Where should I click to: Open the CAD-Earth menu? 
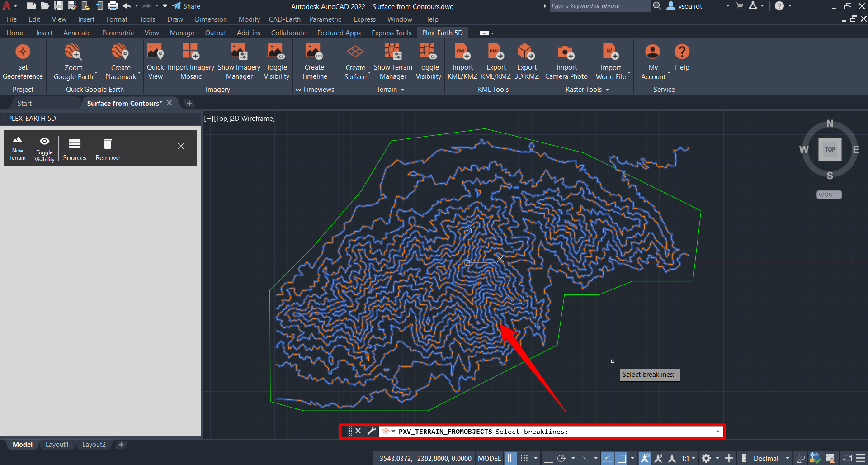(284, 19)
